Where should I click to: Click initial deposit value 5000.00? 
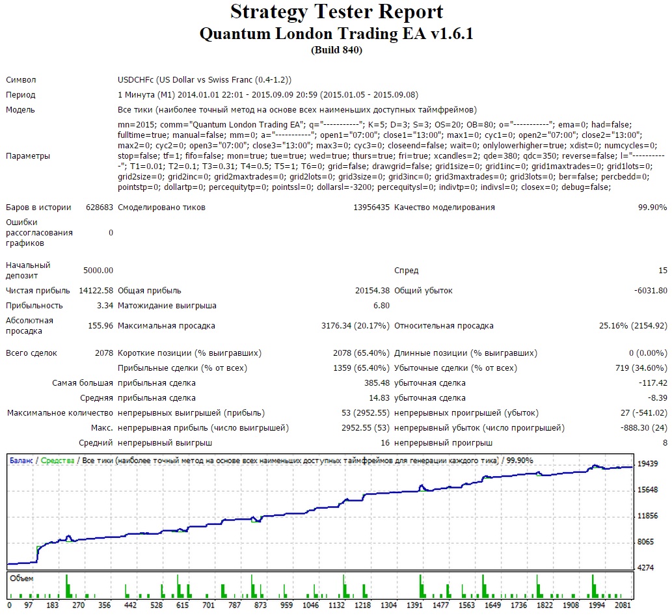(98, 271)
